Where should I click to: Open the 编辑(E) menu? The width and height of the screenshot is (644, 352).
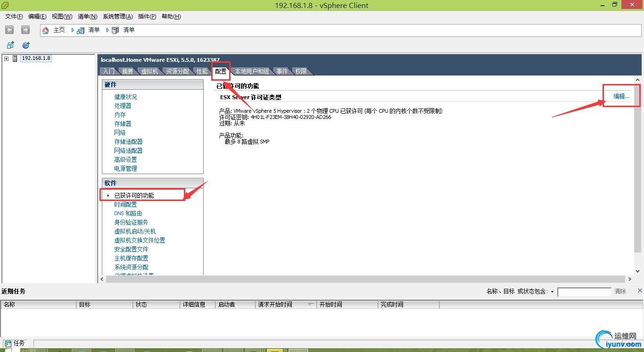pos(37,17)
